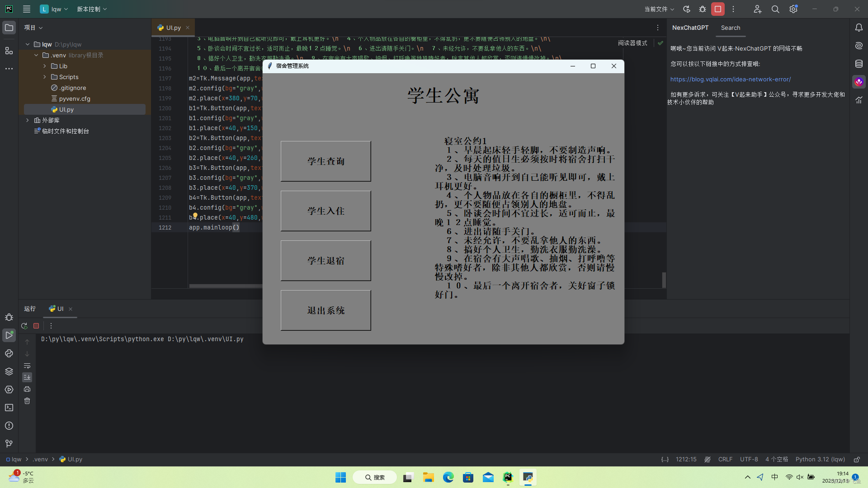Viewport: 868px width, 488px height.
Task: Show more tool windows ellipsis icon
Action: click(x=9, y=69)
